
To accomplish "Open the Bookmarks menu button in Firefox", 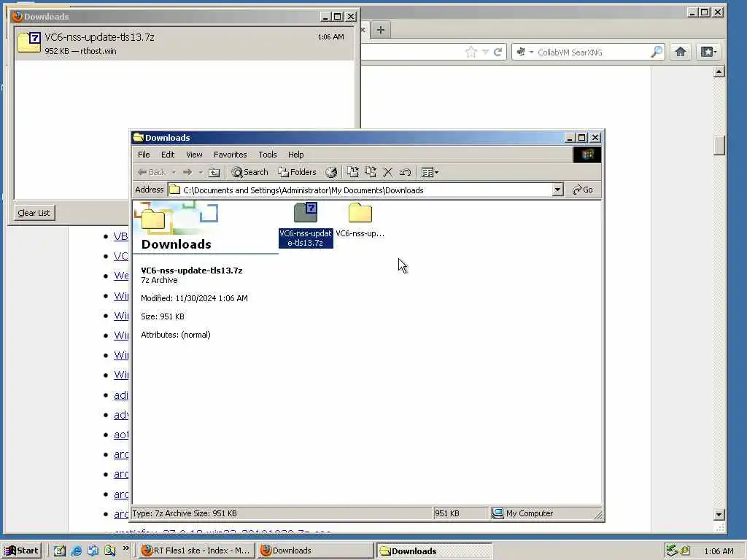I will [709, 52].
